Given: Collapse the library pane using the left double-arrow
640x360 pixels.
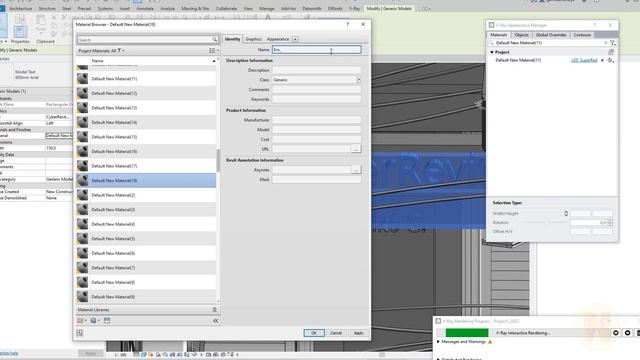Looking at the screenshot, I should click(x=216, y=321).
